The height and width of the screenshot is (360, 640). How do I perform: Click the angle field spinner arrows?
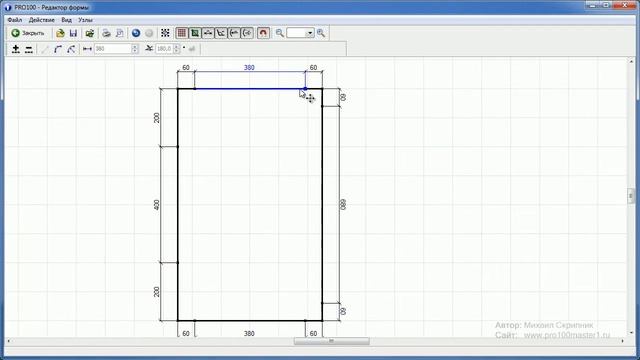(x=177, y=49)
